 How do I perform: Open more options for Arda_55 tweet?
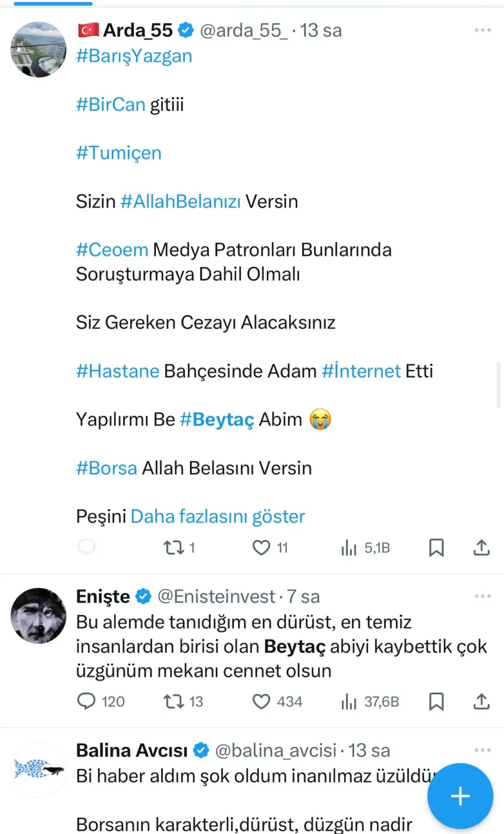click(x=482, y=30)
